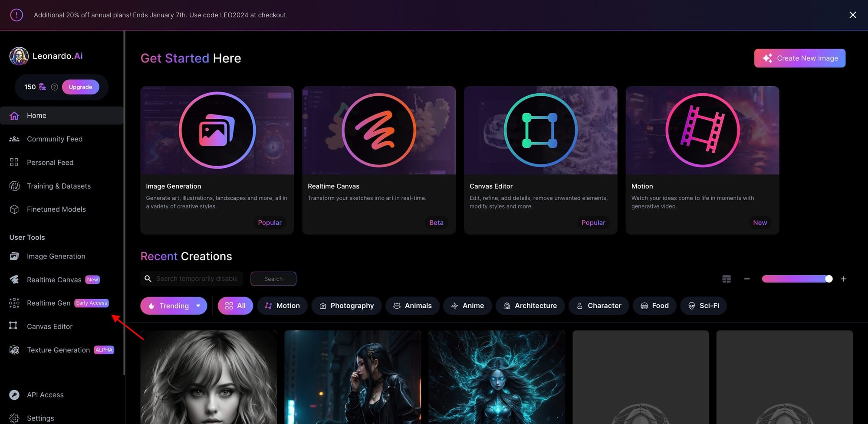Open the token help question mark icon
The image size is (868, 424).
pos(54,87)
